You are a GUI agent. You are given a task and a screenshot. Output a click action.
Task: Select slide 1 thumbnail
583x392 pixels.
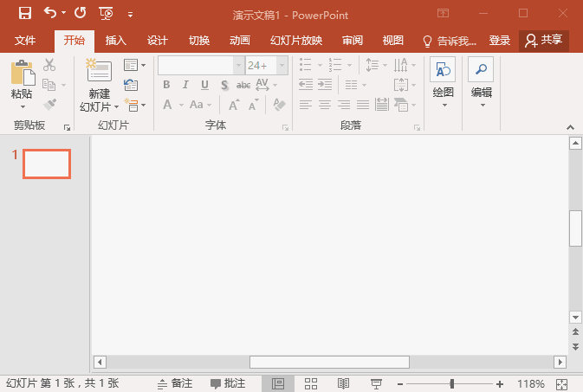pyautogui.click(x=47, y=164)
